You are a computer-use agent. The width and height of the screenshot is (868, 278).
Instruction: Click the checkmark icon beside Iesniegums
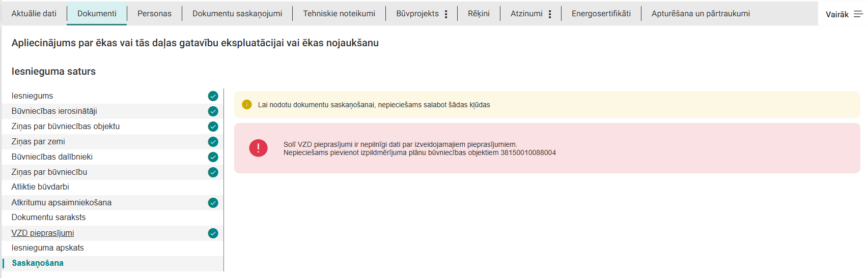[x=213, y=96]
